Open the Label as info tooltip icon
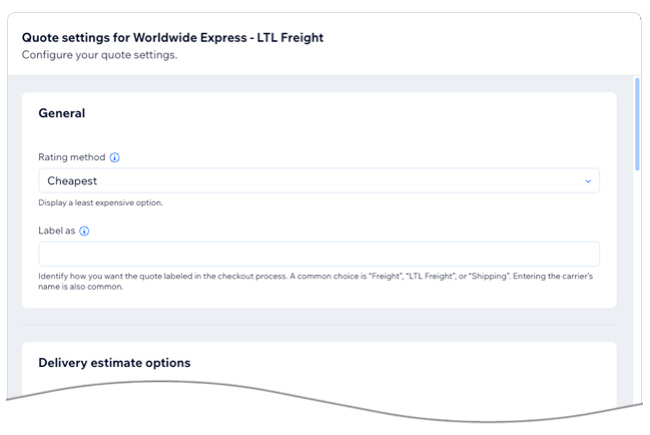This screenshot has height=435, width=650. click(84, 231)
